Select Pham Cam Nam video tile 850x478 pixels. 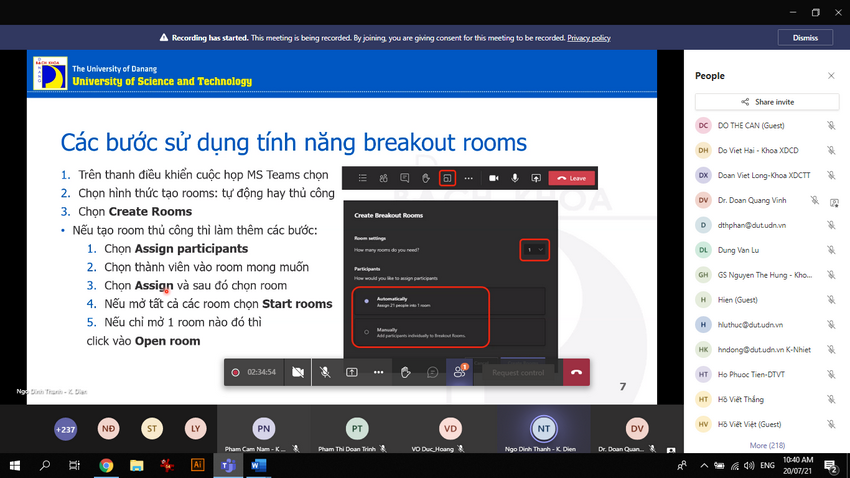(263, 429)
